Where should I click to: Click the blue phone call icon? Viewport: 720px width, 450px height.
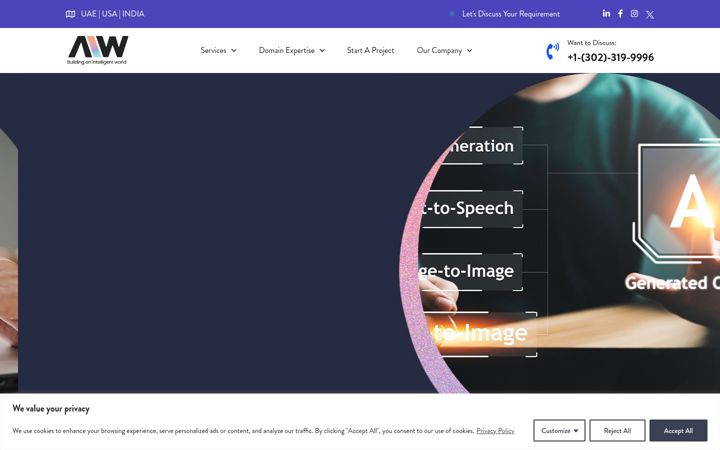click(552, 51)
